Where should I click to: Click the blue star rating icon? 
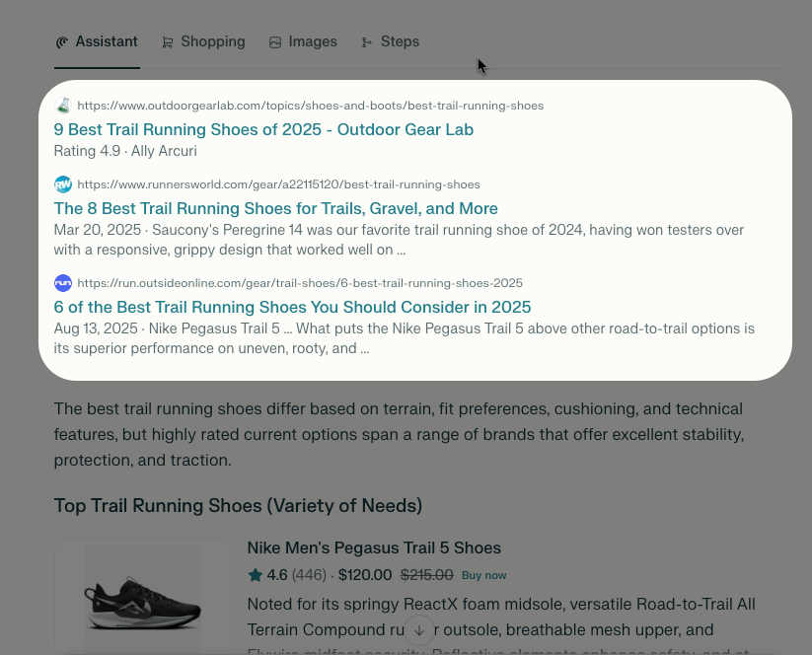click(x=255, y=575)
